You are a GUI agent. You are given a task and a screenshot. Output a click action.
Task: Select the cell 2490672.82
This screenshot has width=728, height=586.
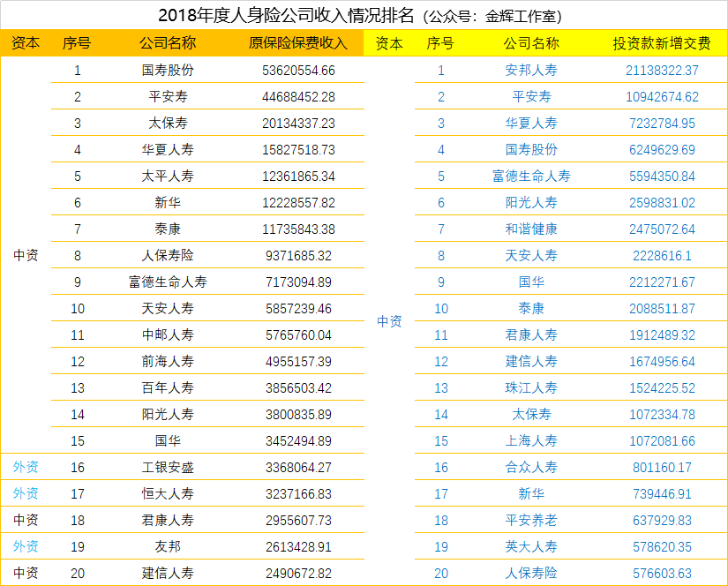(298, 573)
